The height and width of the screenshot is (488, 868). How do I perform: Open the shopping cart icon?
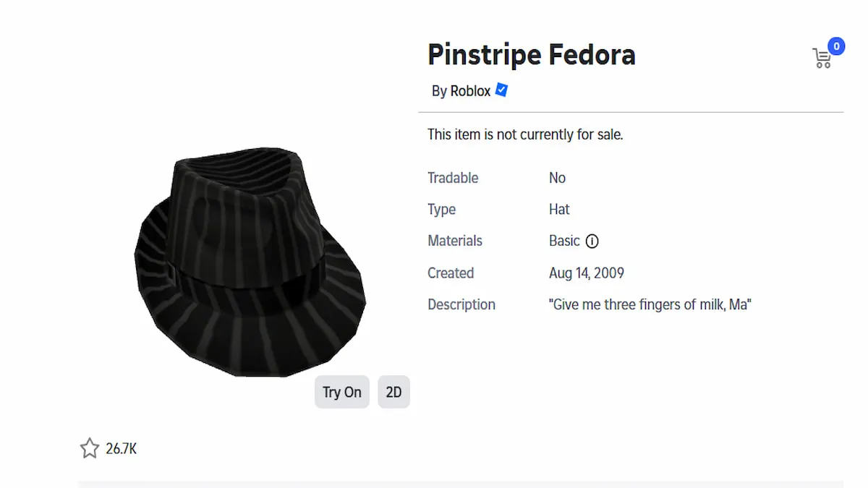[822, 58]
